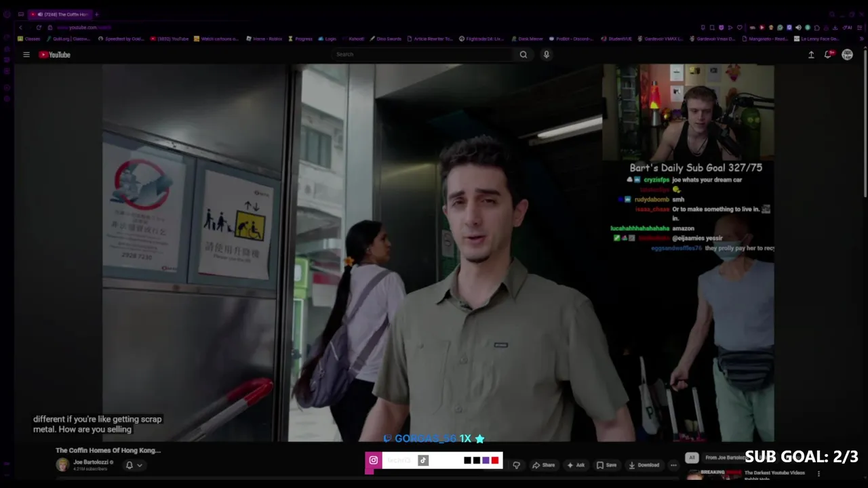Open the Progress bookmark
The image size is (868, 488).
coord(300,39)
